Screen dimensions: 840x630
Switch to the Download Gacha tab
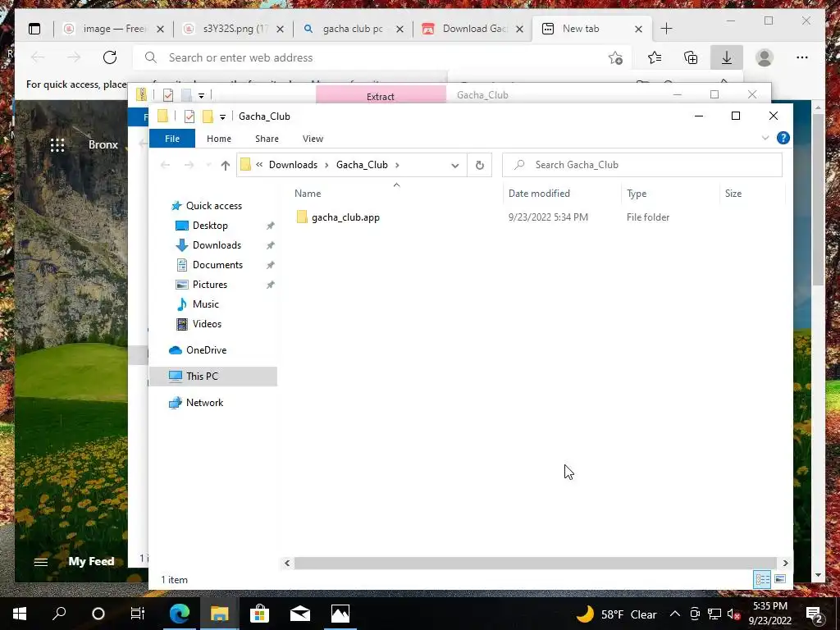click(x=473, y=29)
